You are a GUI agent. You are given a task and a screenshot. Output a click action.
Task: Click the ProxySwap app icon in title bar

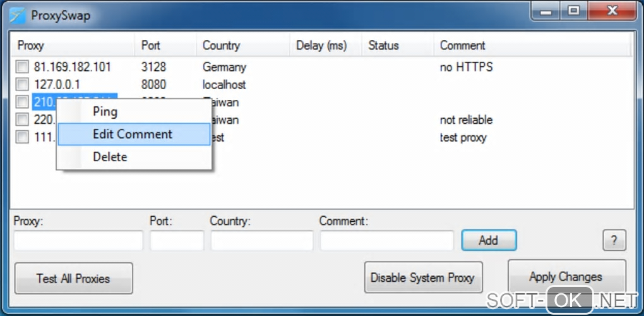pos(18,16)
